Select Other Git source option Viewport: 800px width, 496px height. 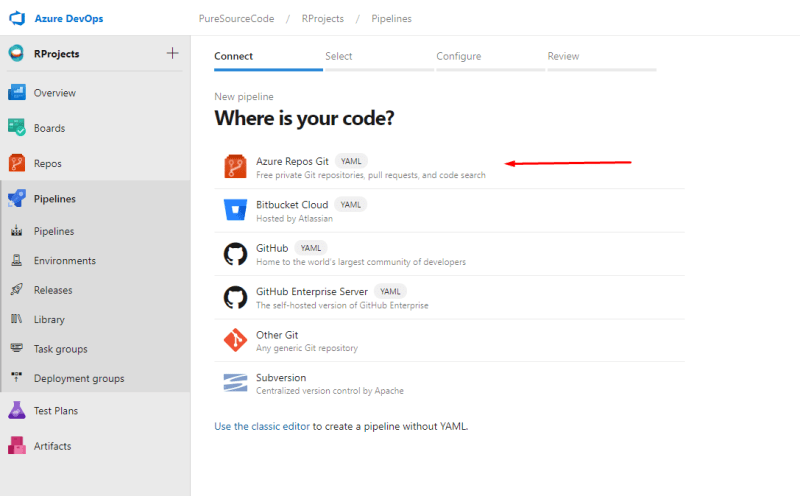point(449,340)
